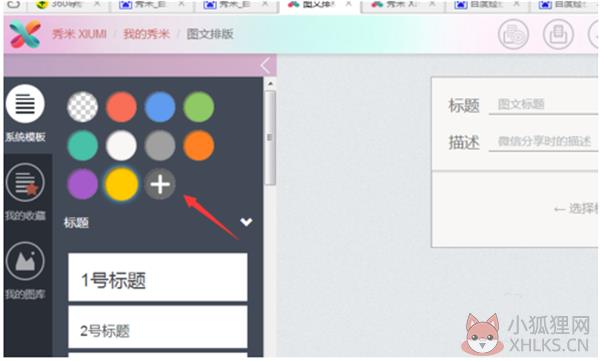Viewport: 600px width, 361px height.
Task: Click the template panel scrollbar thumb
Action: 271,138
